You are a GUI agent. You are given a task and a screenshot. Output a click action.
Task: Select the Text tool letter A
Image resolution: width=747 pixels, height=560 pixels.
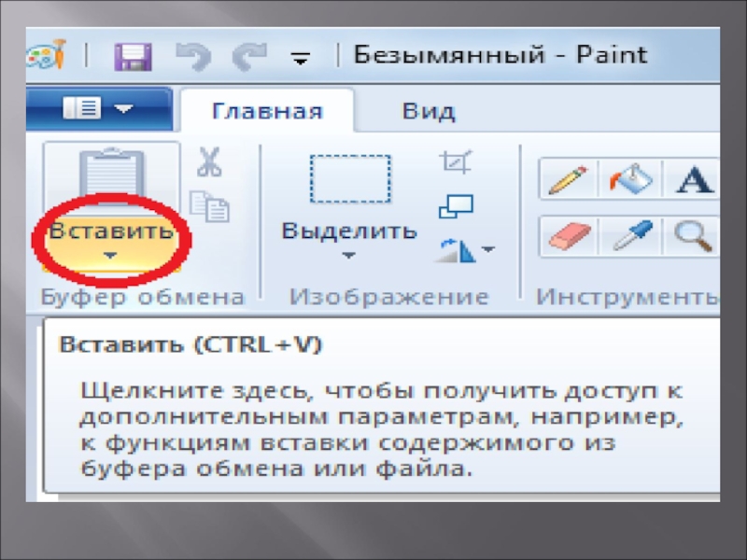(694, 179)
